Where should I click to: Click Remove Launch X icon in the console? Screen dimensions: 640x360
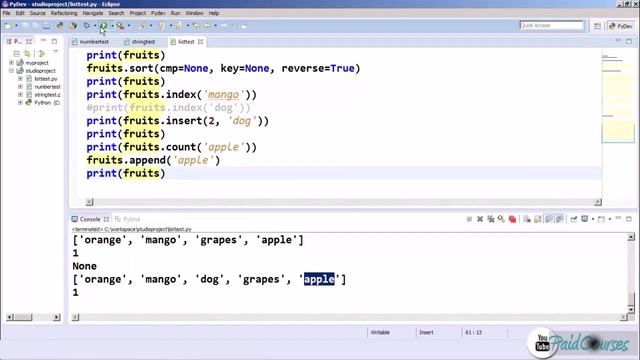pos(480,219)
